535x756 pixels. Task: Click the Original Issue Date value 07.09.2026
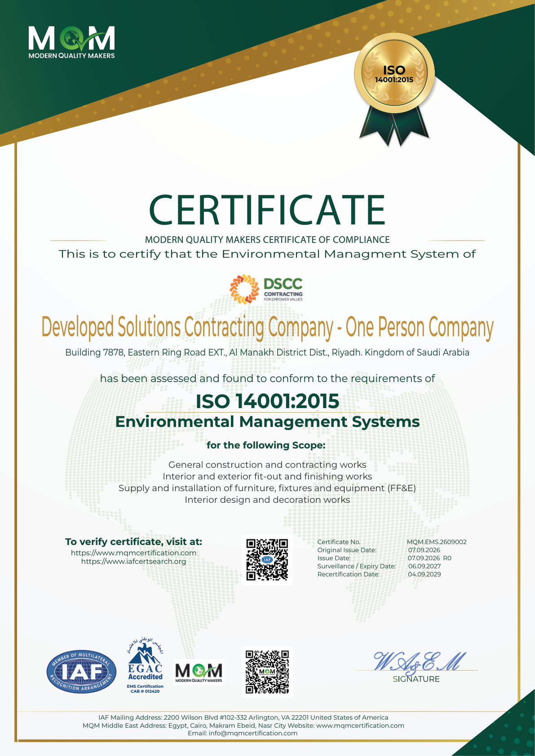click(x=424, y=550)
